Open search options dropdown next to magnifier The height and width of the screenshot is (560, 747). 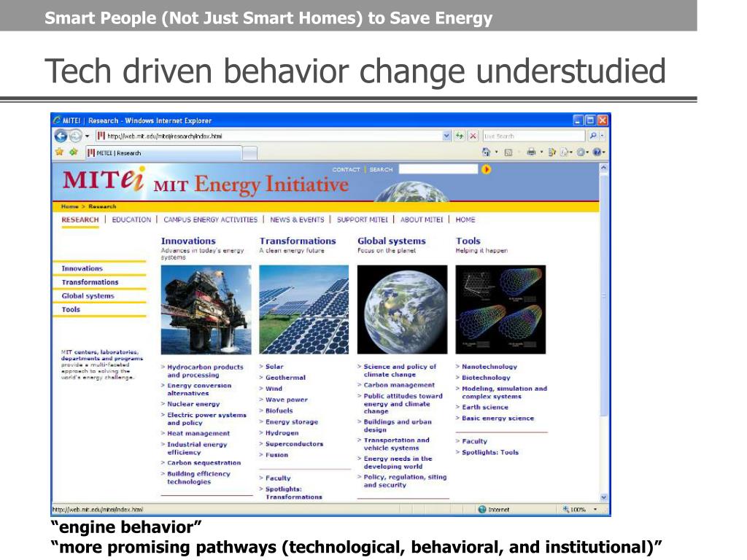point(603,136)
